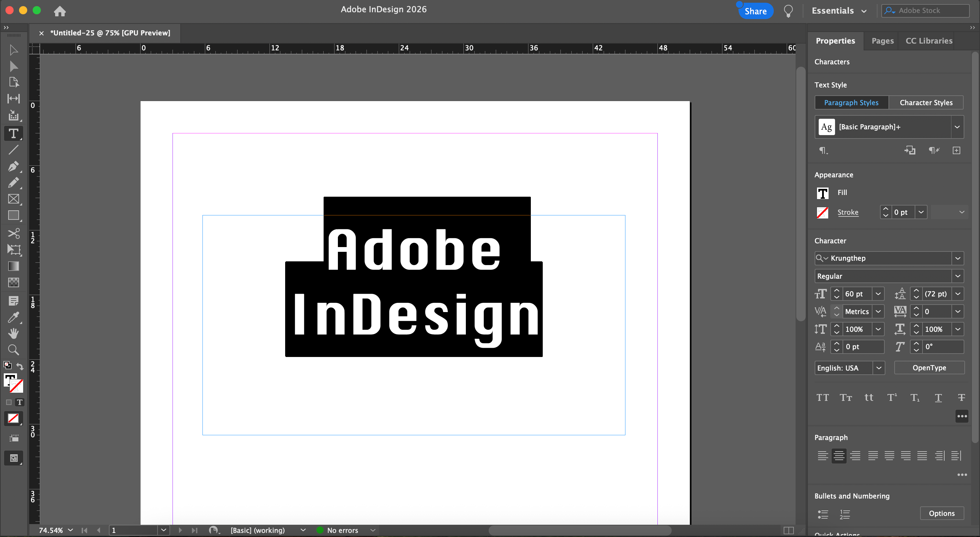Click the Share button
Screen dimensions: 980x537
(x=755, y=11)
